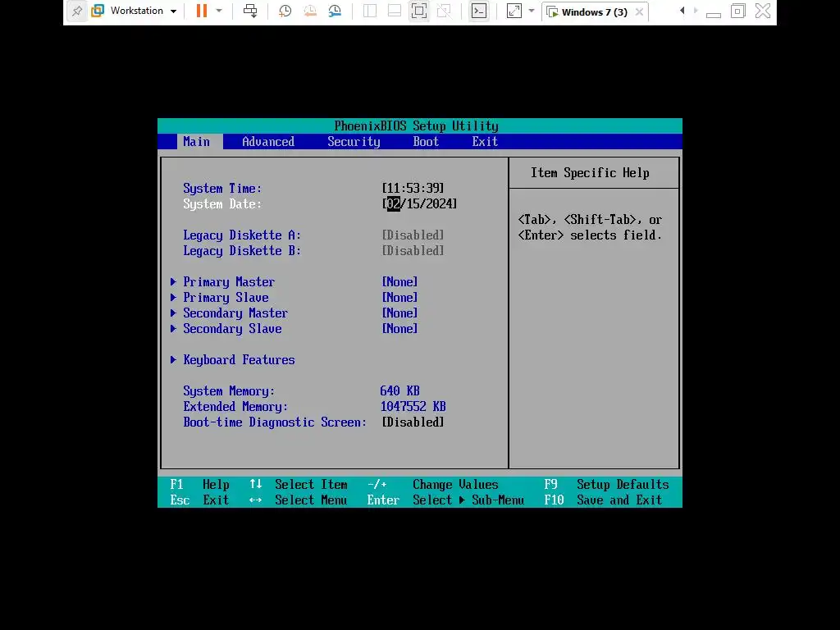Viewport: 840px width, 630px height.
Task: Open the Primary Slave entry
Action: click(226, 297)
